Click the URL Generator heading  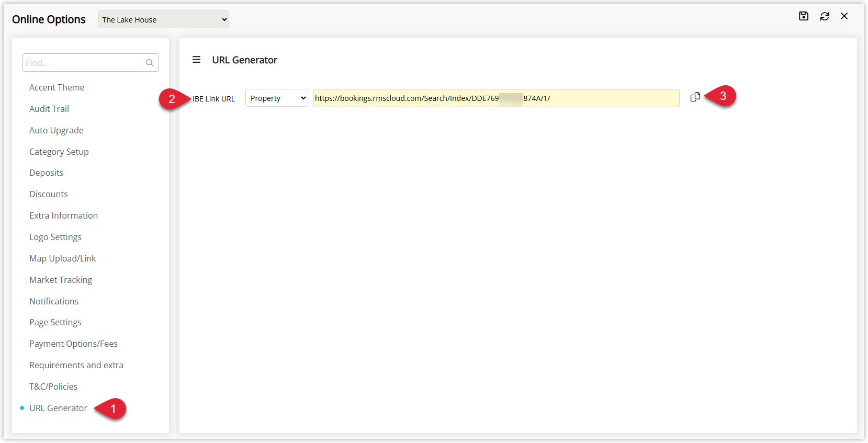(x=244, y=60)
